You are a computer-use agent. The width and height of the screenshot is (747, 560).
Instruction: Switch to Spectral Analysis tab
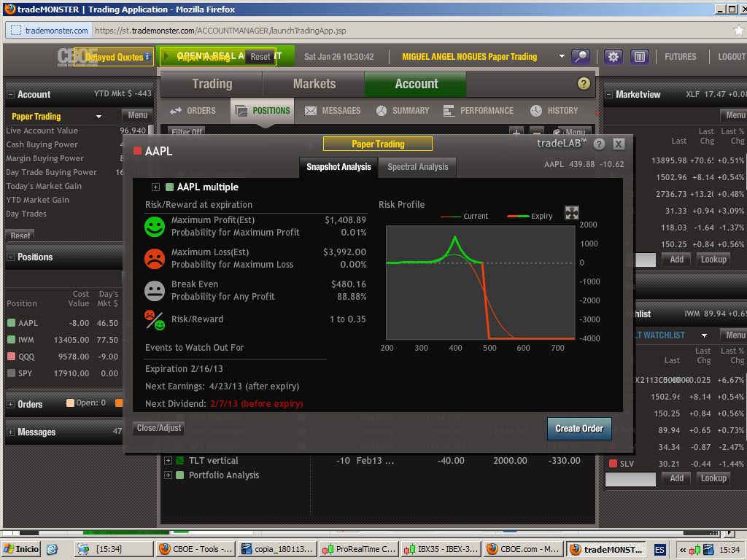coord(418,167)
